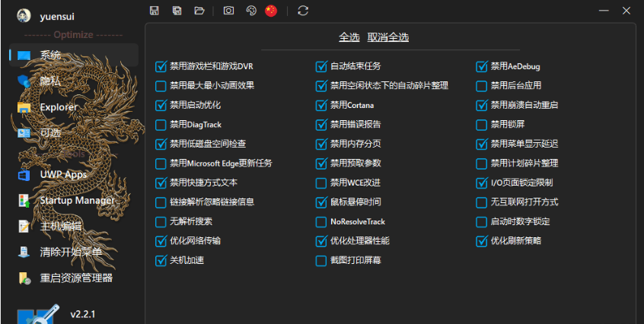
Task: Open the theme palette icon
Action: click(251, 11)
